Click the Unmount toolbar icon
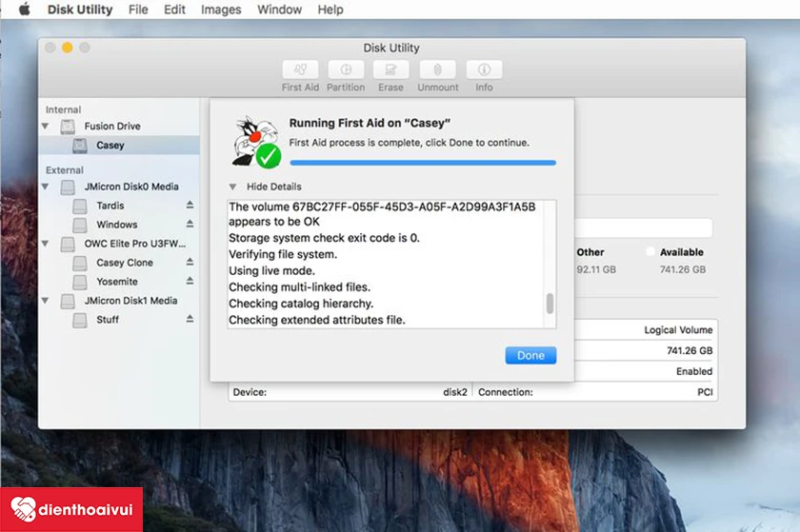Viewport: 800px width, 532px height. coord(438,69)
